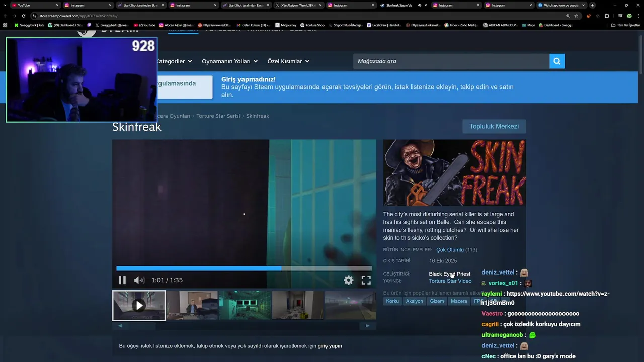Open the video settings gear icon
This screenshot has height=362, width=644.
[x=348, y=280]
